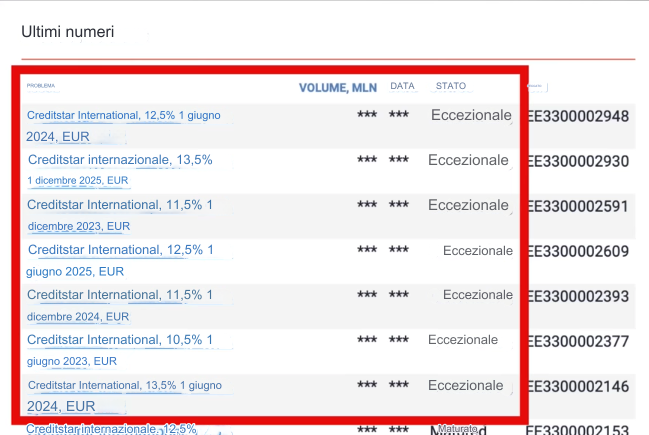Viewport: 649px width, 435px height.
Task: Select ISIN EE3300002948
Action: point(578,116)
